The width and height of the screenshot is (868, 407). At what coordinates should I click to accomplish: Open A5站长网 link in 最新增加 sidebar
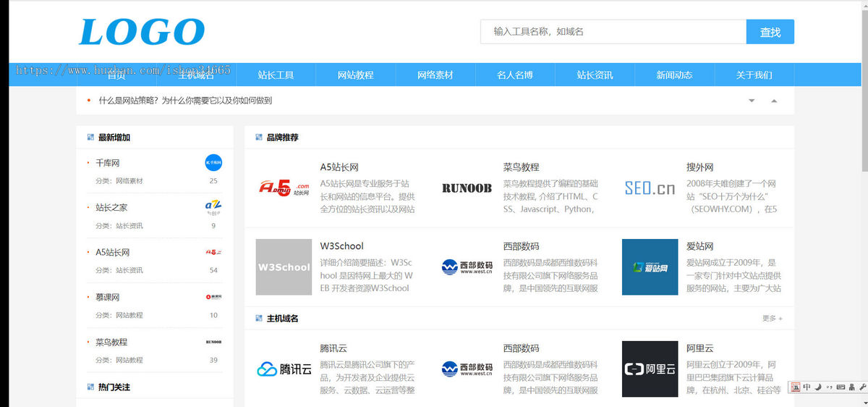coord(113,252)
